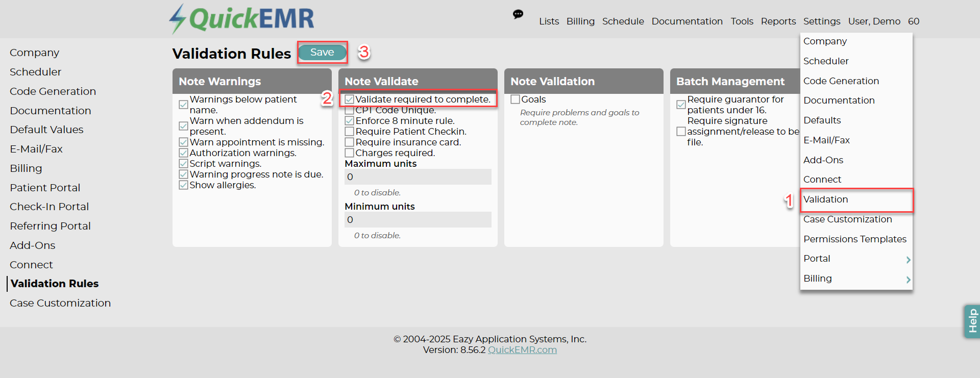Screen dimensions: 980x378
Task: Enable Require insurance card
Action: pos(349,142)
